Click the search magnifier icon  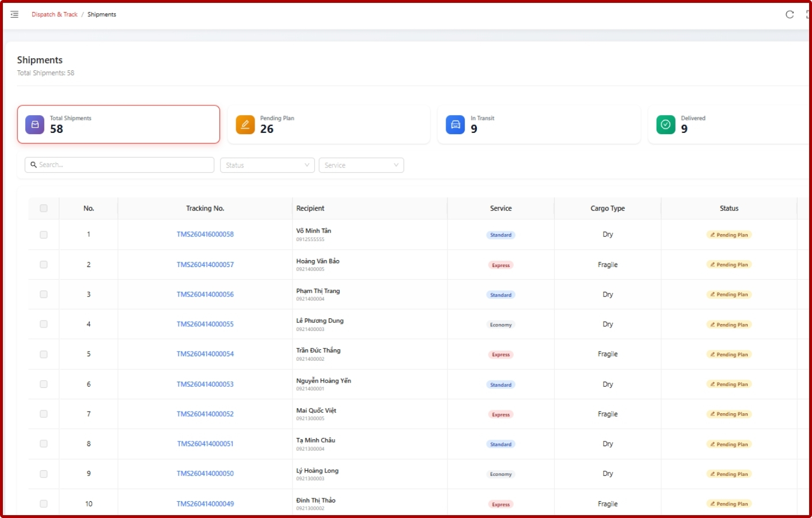pyautogui.click(x=34, y=165)
